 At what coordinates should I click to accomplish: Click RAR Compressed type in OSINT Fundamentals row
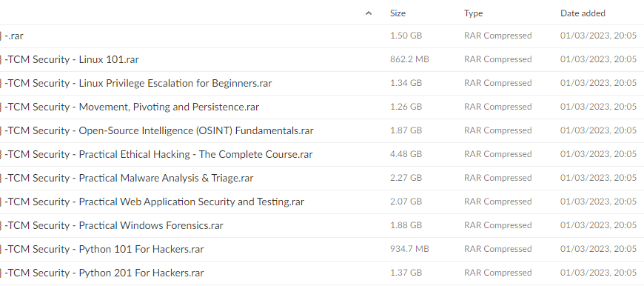click(x=497, y=130)
